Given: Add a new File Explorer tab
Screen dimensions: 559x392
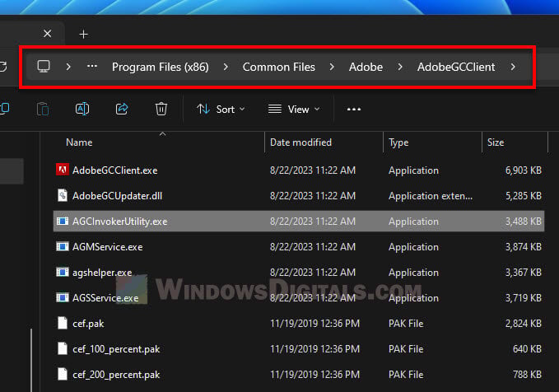Looking at the screenshot, I should pos(83,35).
